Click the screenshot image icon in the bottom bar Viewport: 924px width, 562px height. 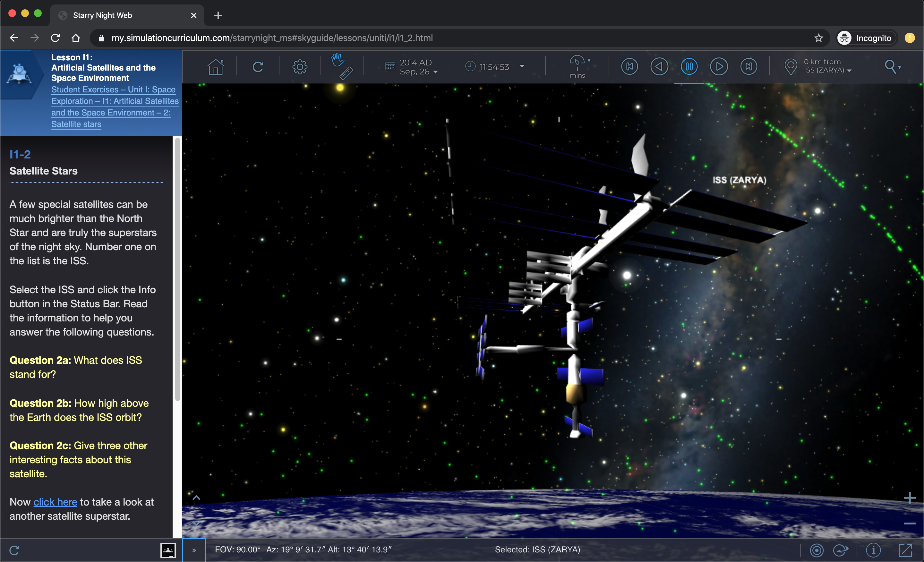(x=168, y=550)
